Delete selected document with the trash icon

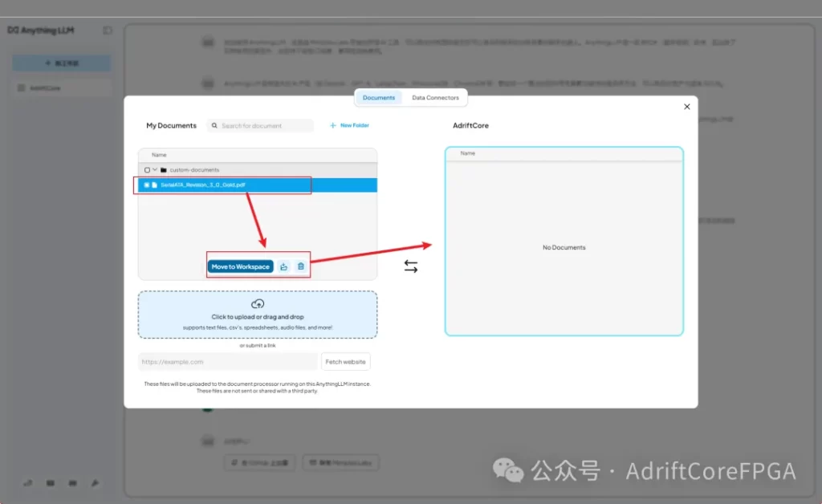301,266
